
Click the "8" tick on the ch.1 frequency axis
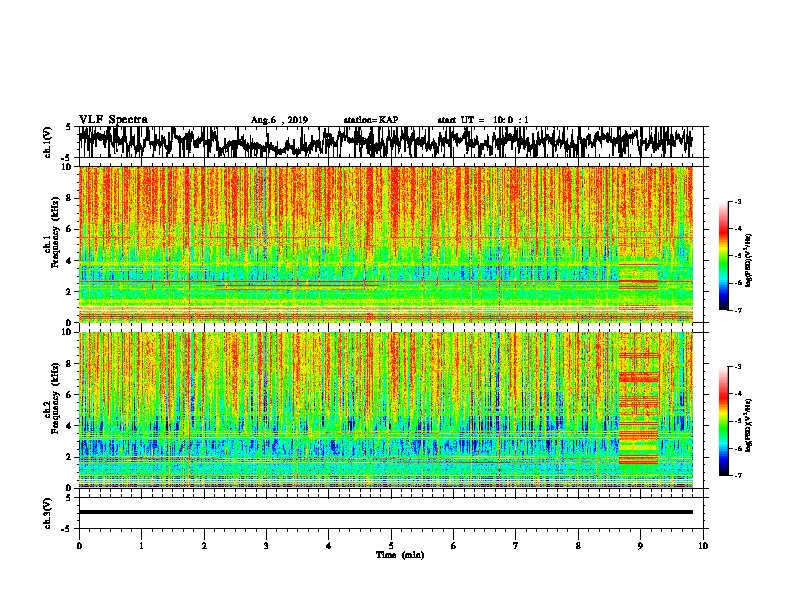pyautogui.click(x=71, y=198)
